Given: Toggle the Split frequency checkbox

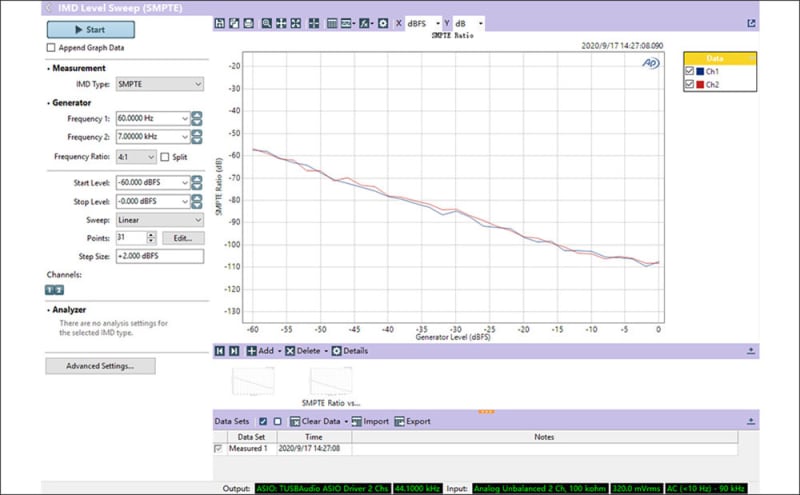Looking at the screenshot, I should point(165,157).
